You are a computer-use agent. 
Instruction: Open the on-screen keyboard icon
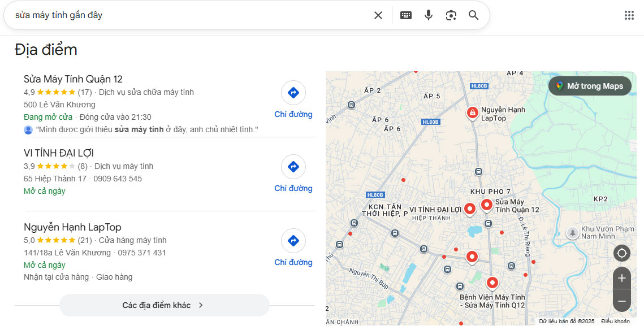click(x=406, y=15)
